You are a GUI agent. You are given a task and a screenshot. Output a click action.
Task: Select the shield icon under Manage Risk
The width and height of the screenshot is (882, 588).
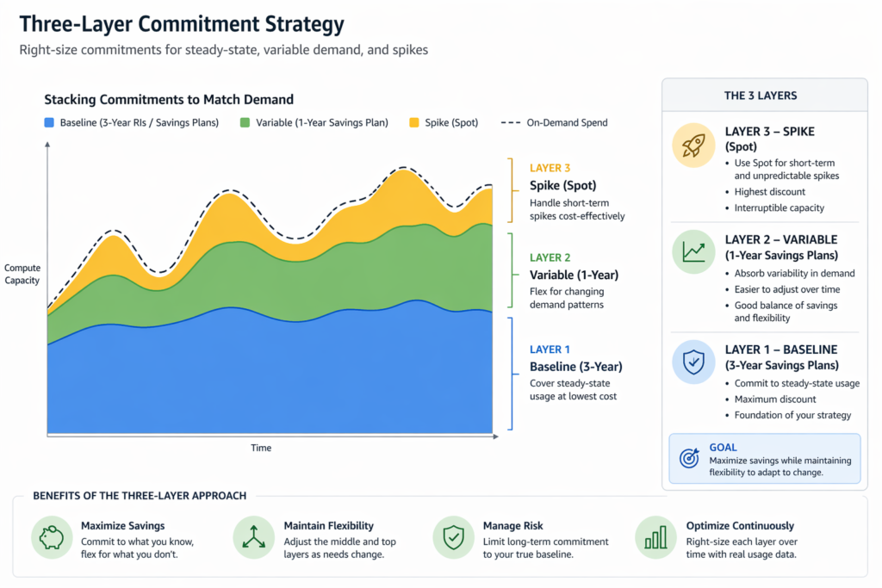click(x=454, y=537)
